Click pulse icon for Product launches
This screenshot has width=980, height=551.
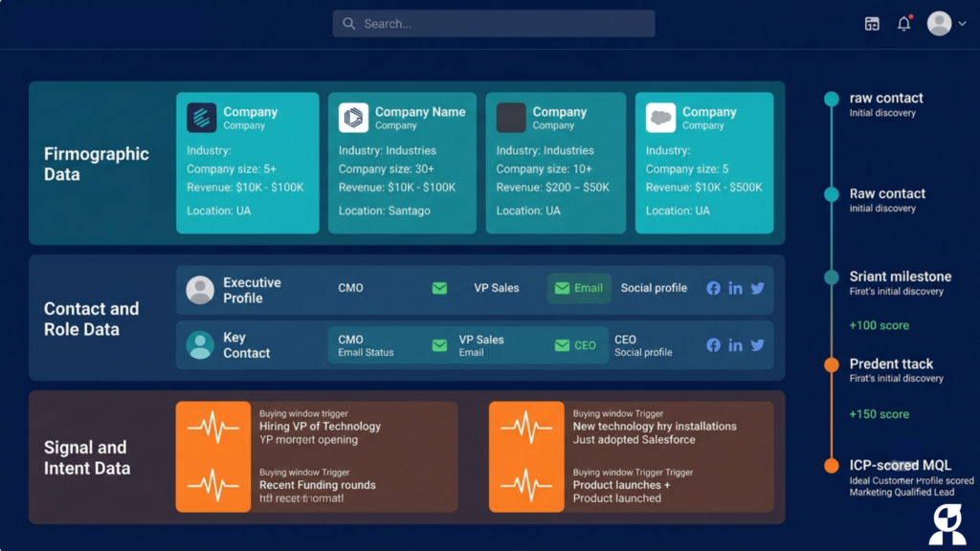526,485
